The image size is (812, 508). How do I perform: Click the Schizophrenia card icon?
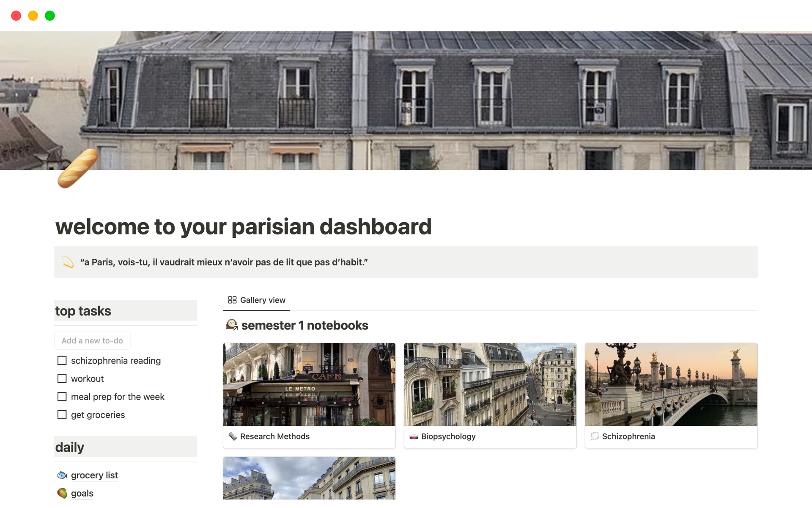[x=595, y=436]
